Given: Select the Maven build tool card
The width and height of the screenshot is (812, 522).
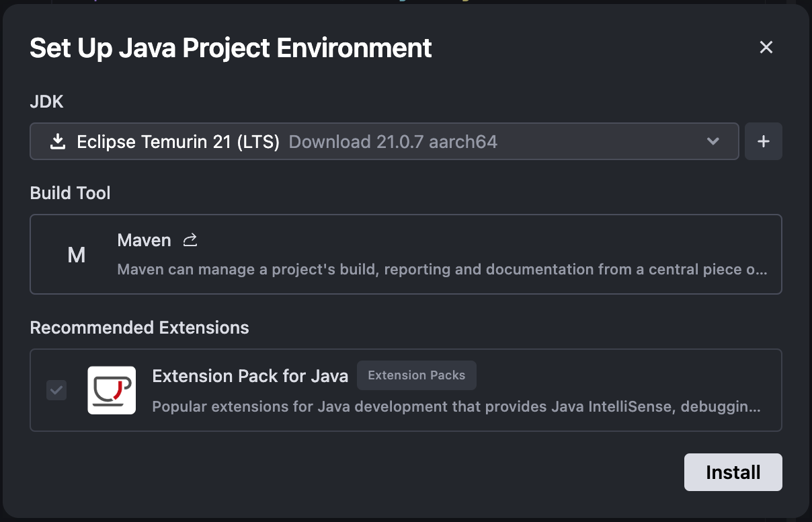Looking at the screenshot, I should tap(406, 254).
